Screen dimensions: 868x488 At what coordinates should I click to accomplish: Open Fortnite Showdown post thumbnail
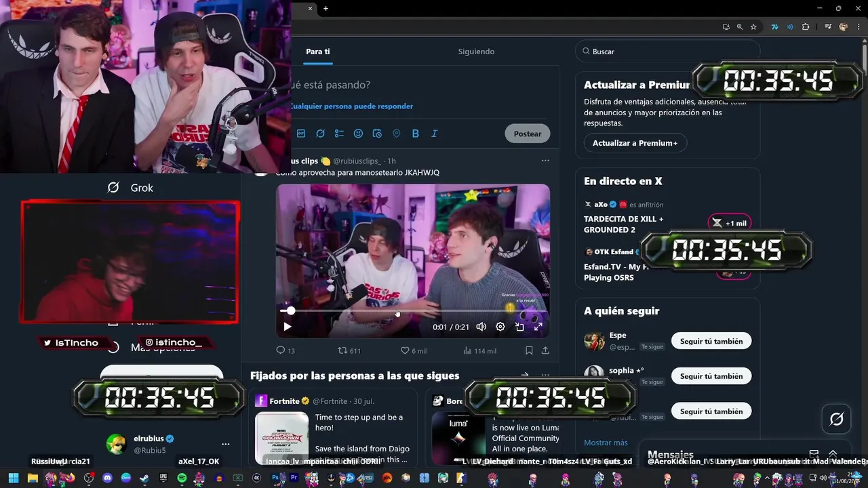tap(281, 437)
